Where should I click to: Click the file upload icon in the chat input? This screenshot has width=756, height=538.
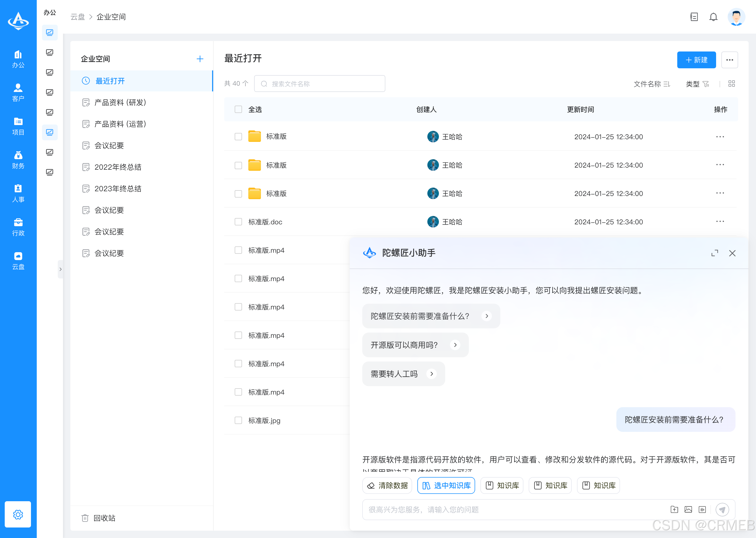pyautogui.click(x=674, y=510)
